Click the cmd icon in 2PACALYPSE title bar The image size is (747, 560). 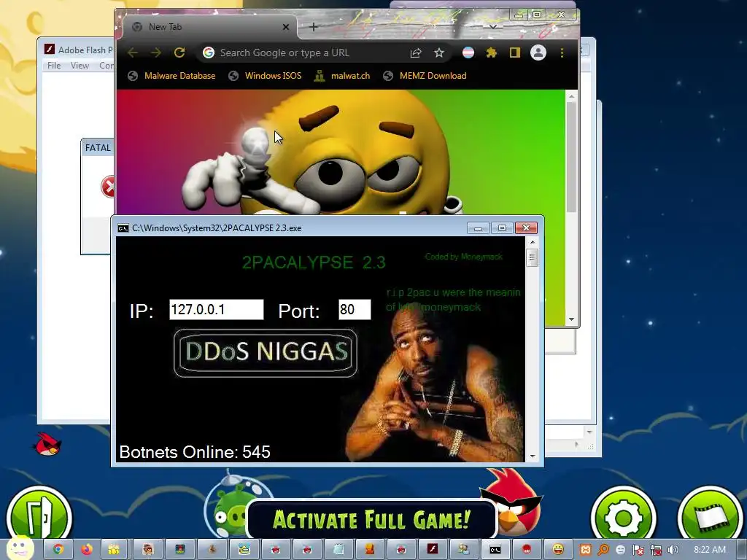[x=123, y=228]
